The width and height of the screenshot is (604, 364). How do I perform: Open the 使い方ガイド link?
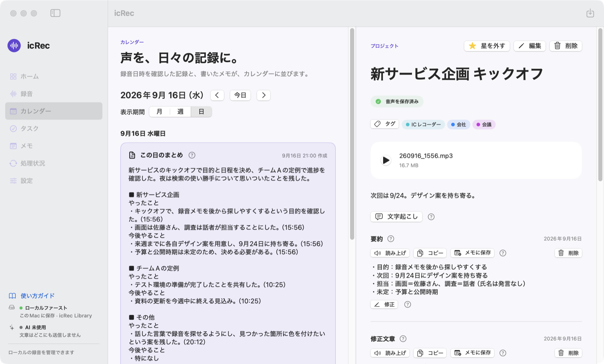(x=32, y=296)
